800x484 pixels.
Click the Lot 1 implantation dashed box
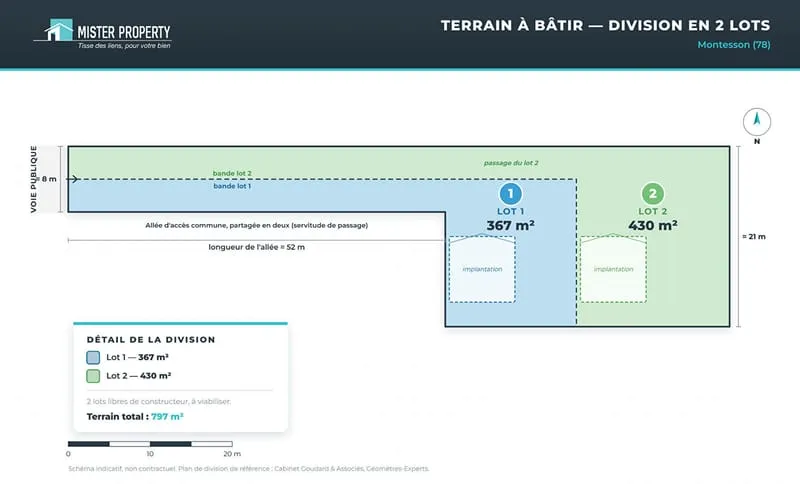click(x=482, y=269)
